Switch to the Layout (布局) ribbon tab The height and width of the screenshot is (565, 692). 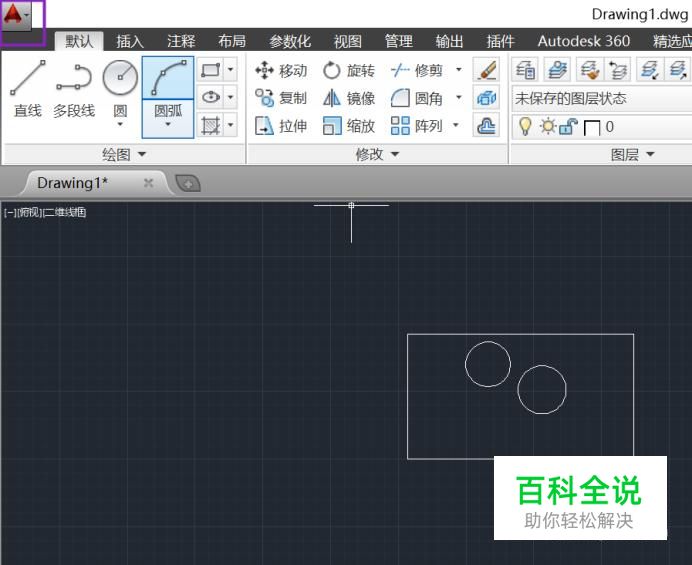coord(232,41)
